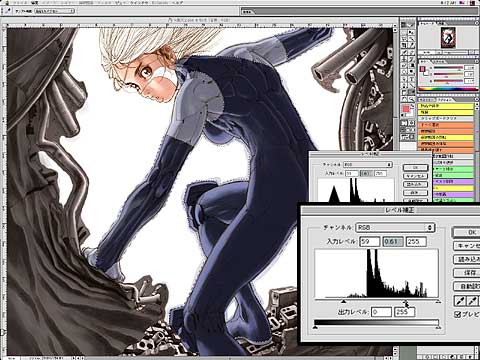This screenshot has width=480, height=360.
Task: Click the gray point eyedropper in Levels
Action: coord(472,301)
